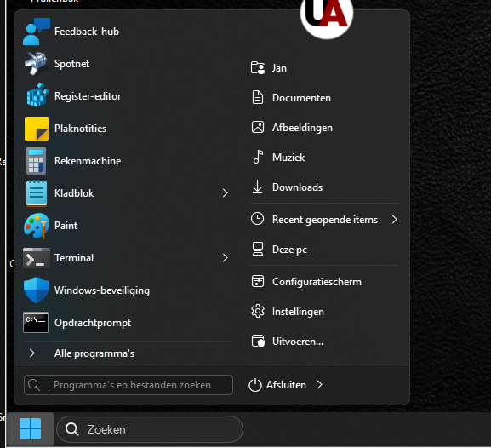Click the Afsluiten button label

point(286,385)
